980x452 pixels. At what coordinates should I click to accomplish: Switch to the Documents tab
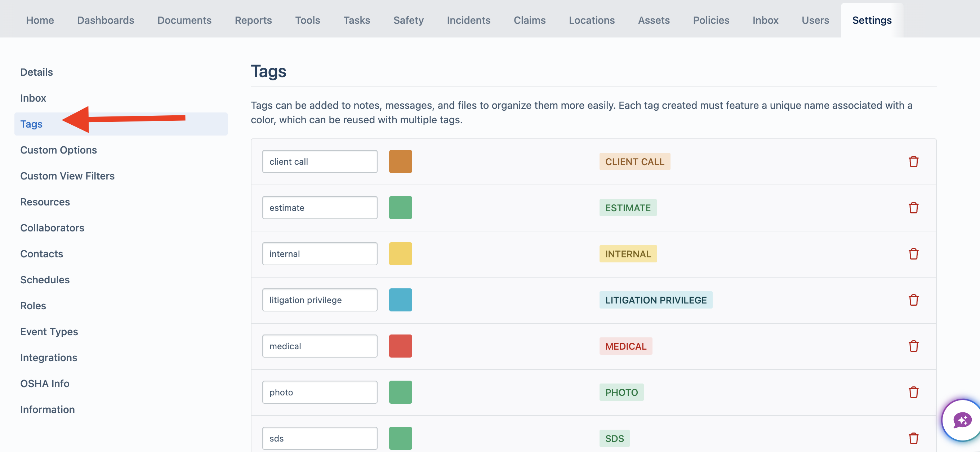click(x=184, y=20)
